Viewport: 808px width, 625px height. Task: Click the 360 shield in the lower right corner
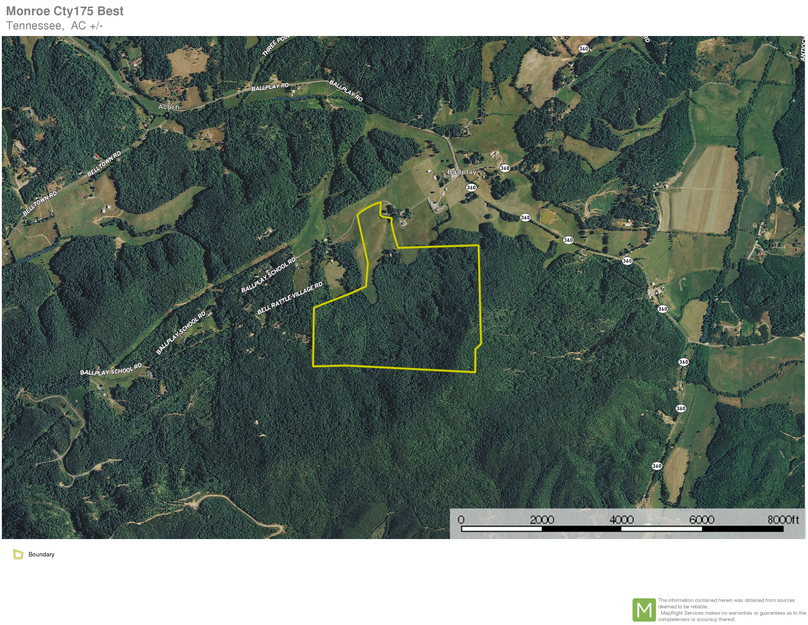tap(657, 466)
